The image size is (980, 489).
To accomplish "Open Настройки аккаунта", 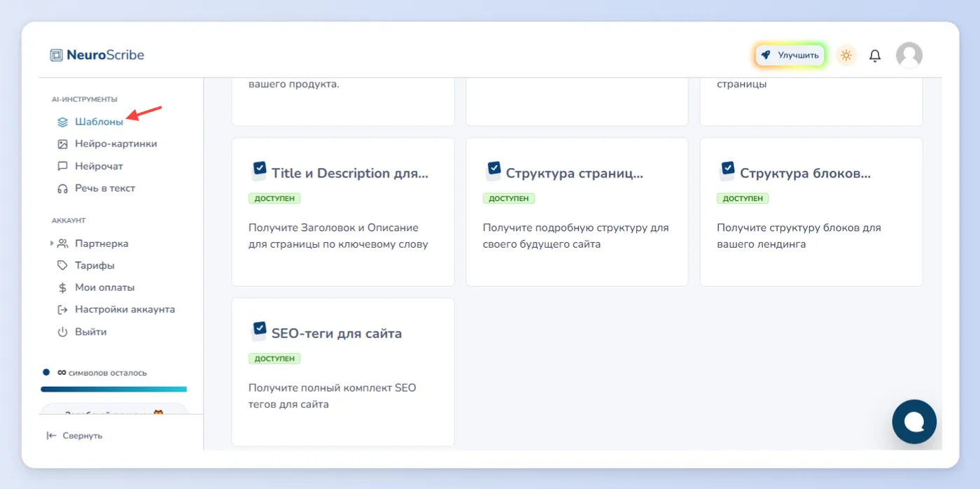I will click(x=125, y=309).
